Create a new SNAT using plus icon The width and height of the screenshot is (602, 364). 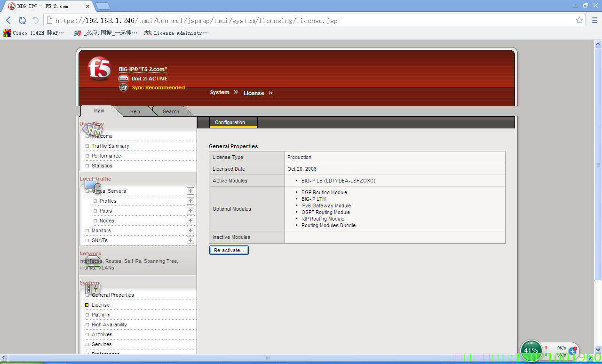pos(190,240)
